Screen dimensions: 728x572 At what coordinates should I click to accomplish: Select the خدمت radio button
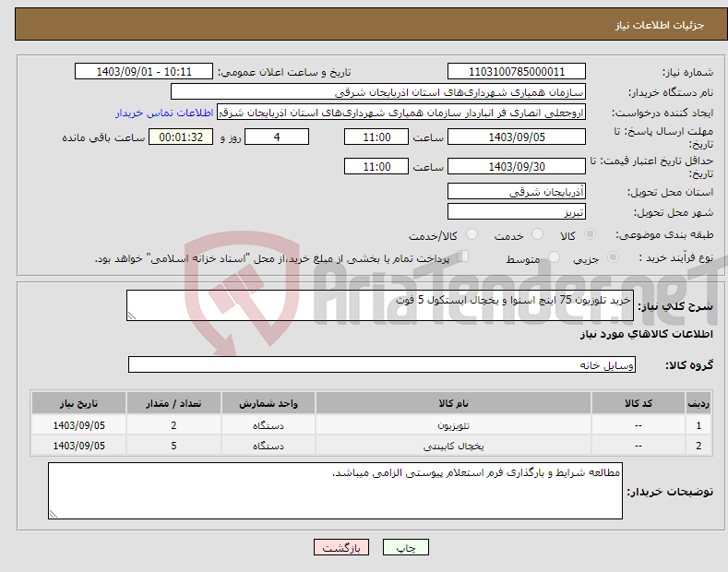tap(537, 234)
